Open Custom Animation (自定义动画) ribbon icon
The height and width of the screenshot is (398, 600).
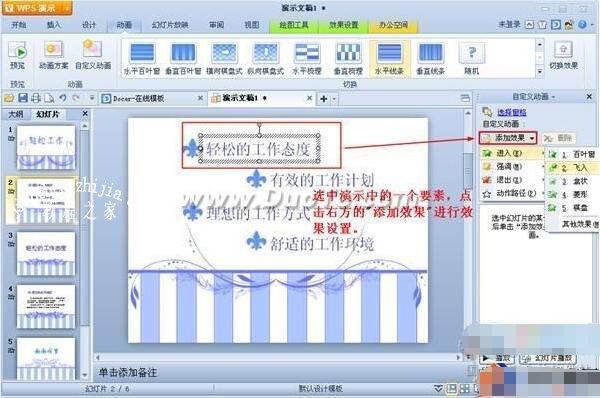tap(92, 49)
